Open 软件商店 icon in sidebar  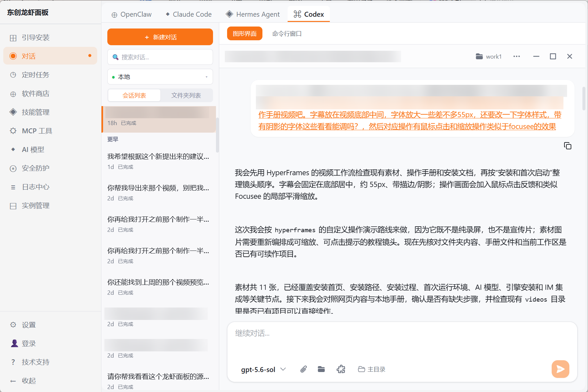pos(13,94)
